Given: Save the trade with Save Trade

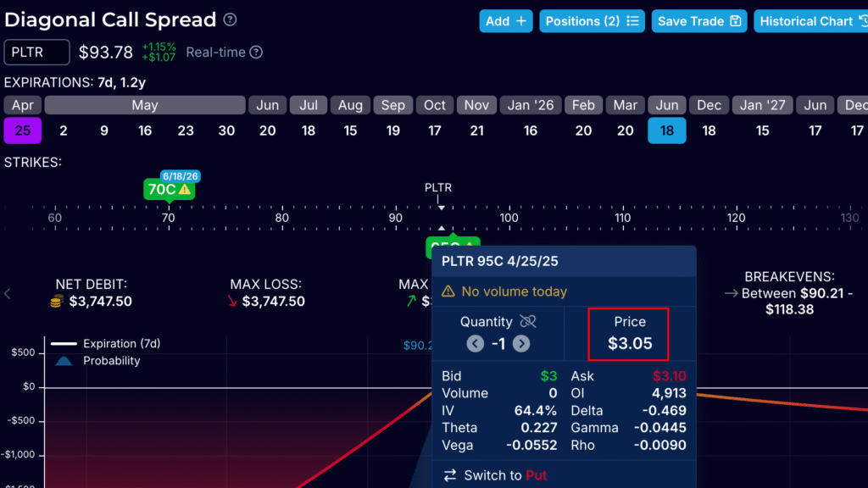Looking at the screenshot, I should tap(699, 21).
